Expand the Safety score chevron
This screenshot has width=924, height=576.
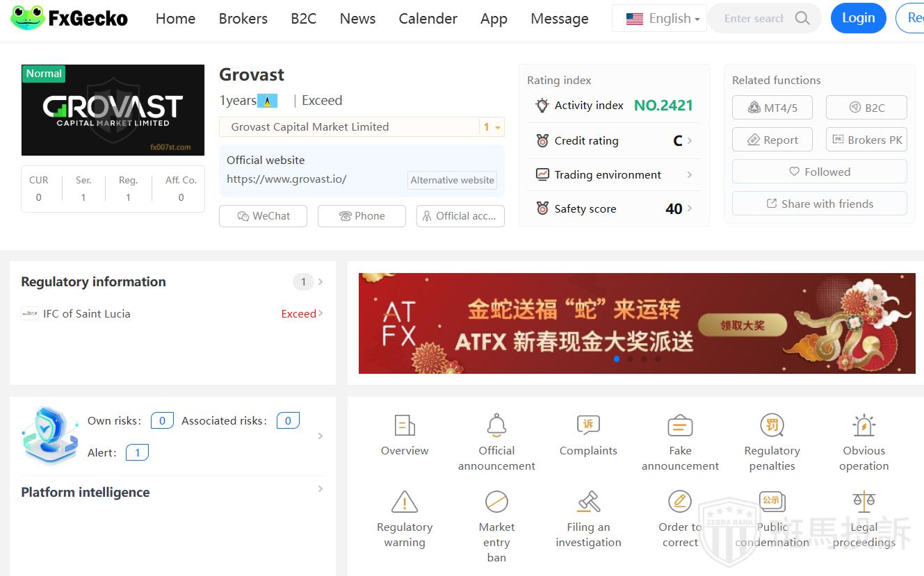689,208
